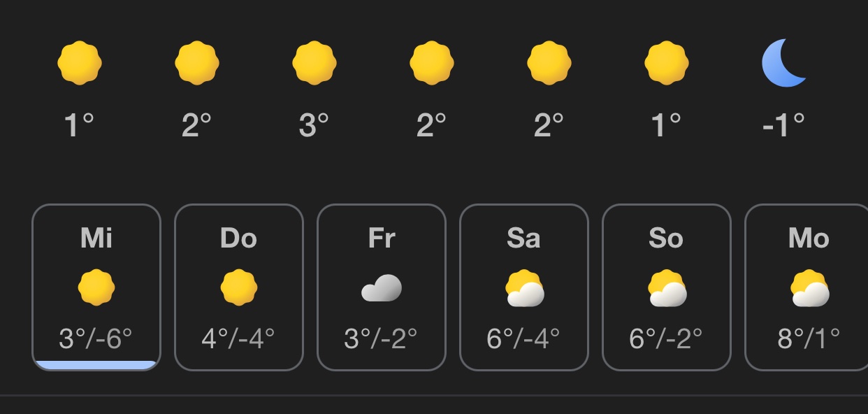Open the Fr day label
Image resolution: width=868 pixels, height=414 pixels.
(x=382, y=238)
